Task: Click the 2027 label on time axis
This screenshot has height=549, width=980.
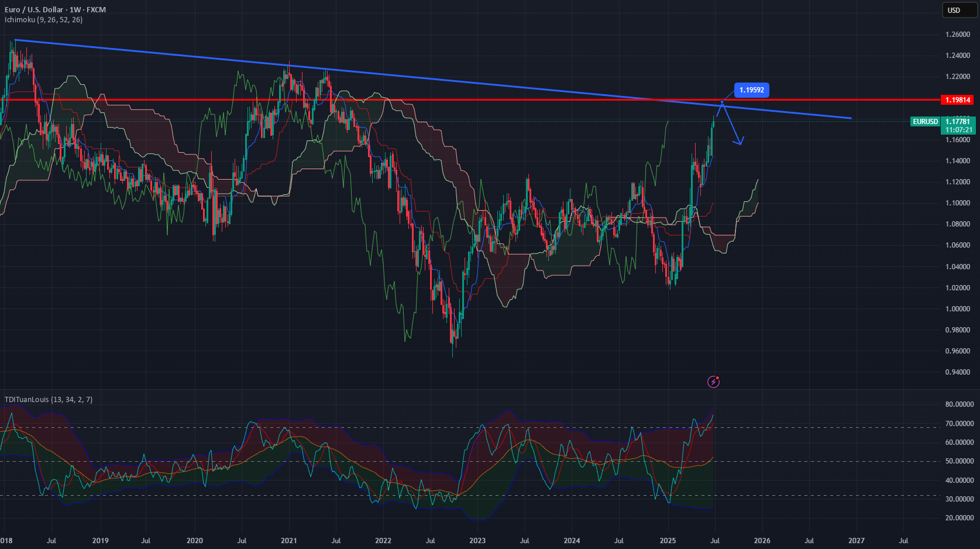Action: coord(857,540)
